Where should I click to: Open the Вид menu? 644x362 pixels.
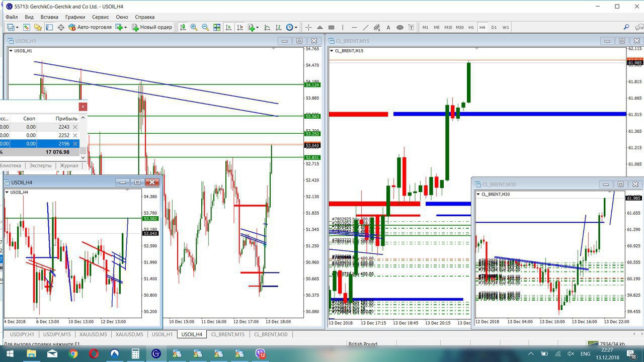[29, 17]
